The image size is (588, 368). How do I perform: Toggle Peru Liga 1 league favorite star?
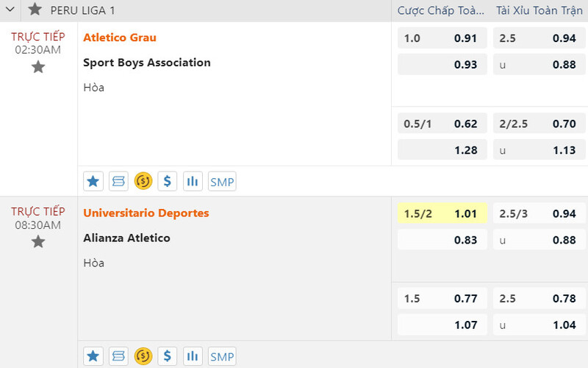click(x=35, y=10)
